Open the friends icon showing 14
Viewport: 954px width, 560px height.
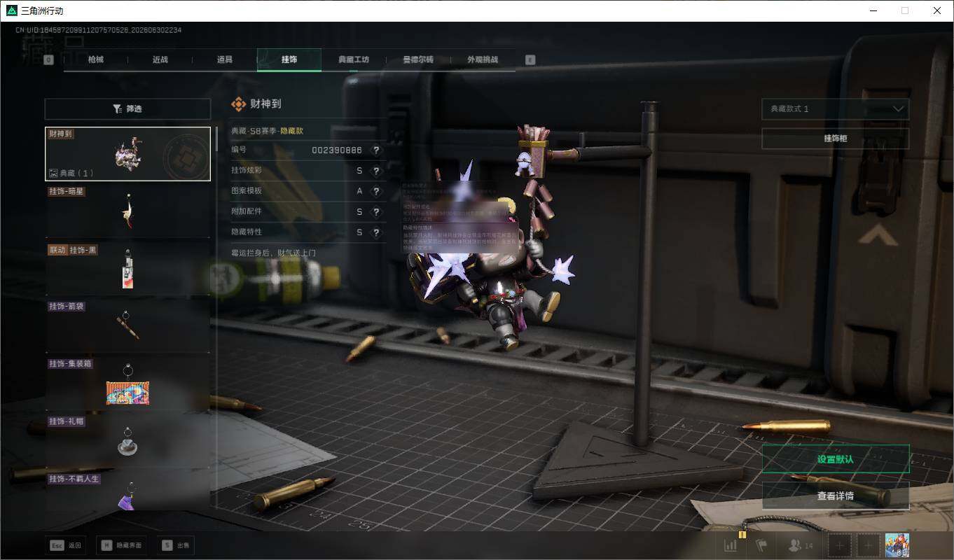(801, 545)
